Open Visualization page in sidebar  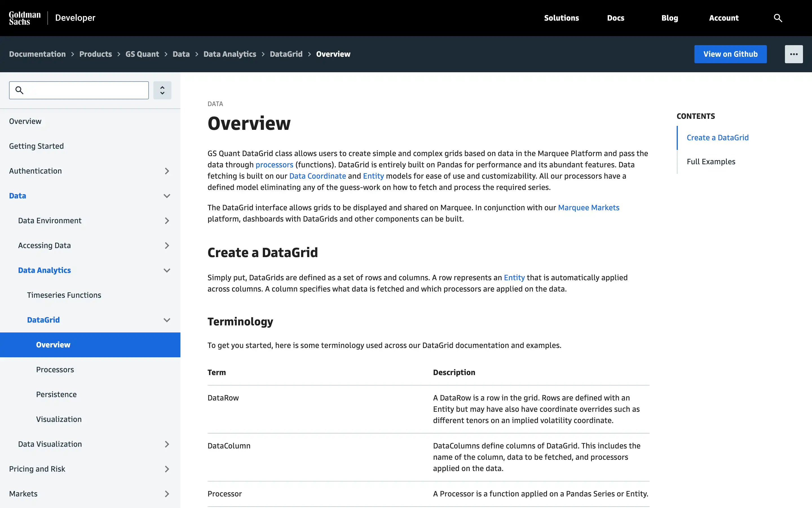coord(59,419)
